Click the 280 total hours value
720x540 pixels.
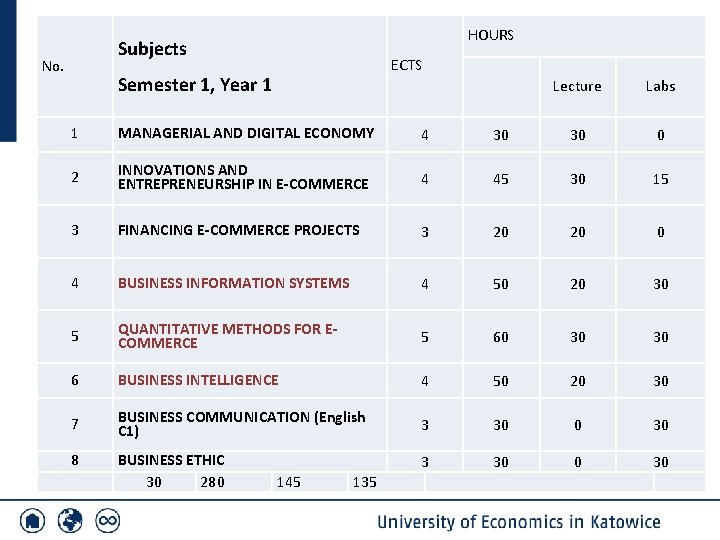212,482
